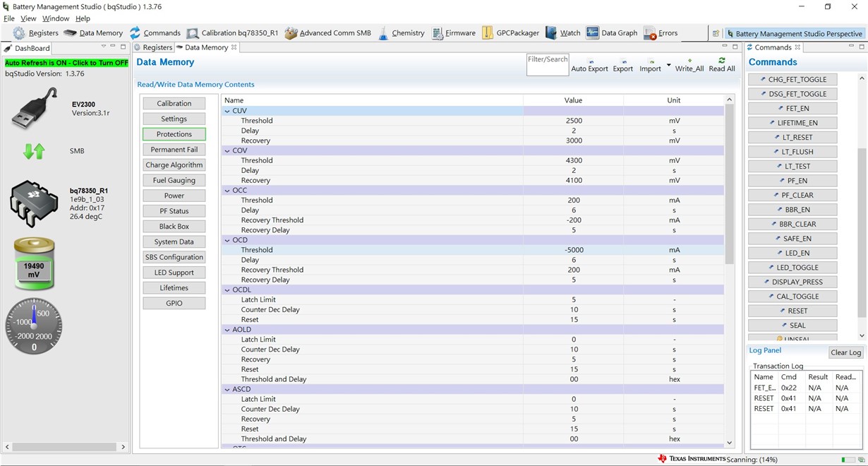The width and height of the screenshot is (868, 466).
Task: Select the DashBoard tab
Action: tap(28, 48)
